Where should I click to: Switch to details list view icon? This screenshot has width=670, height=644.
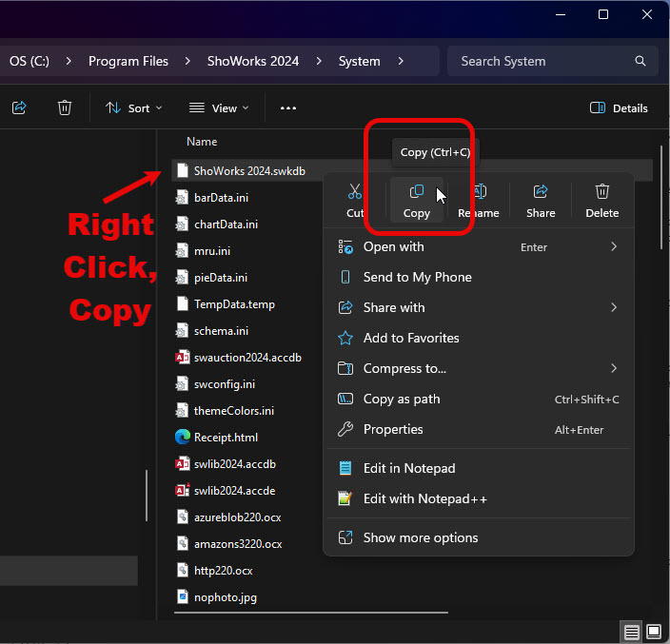click(x=631, y=632)
